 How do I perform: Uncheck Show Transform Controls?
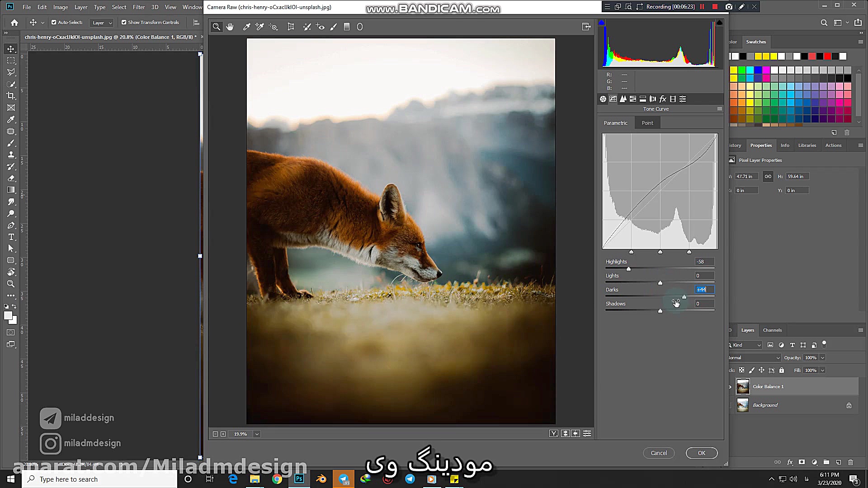coord(124,22)
